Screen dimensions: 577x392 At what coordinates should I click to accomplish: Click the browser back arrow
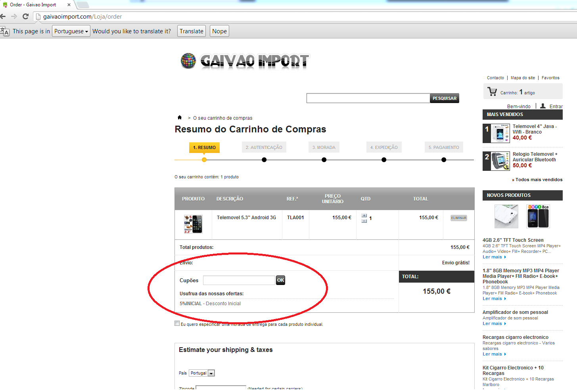coord(3,16)
